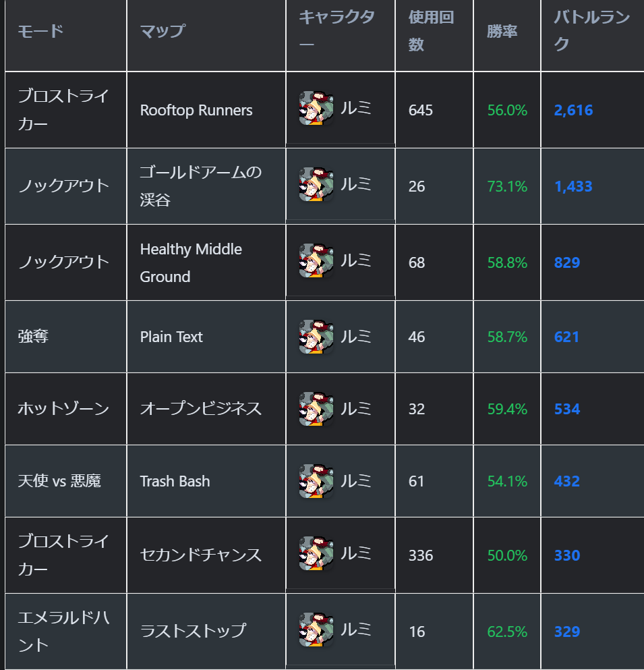
Task: Open battle rank link 329
Action: (566, 632)
